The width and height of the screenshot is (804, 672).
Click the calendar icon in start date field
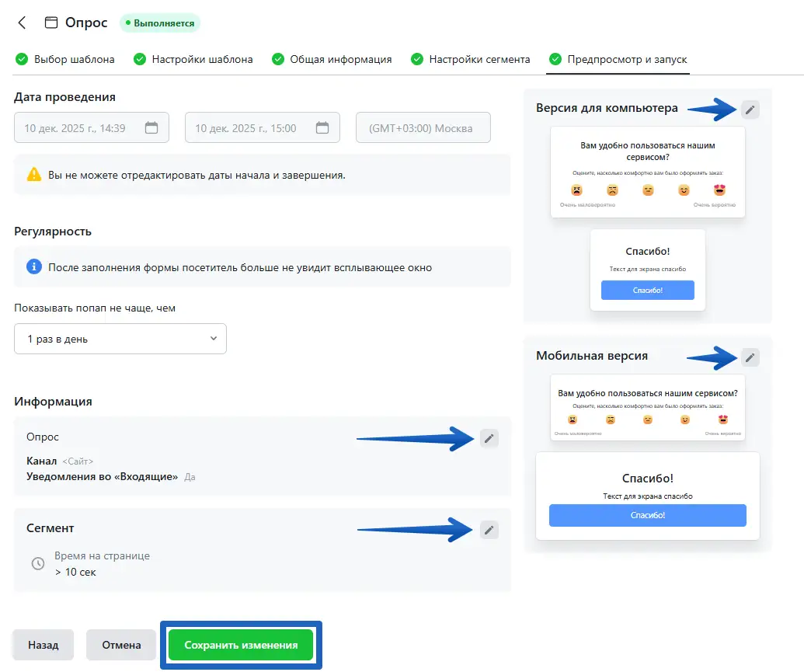pyautogui.click(x=151, y=128)
